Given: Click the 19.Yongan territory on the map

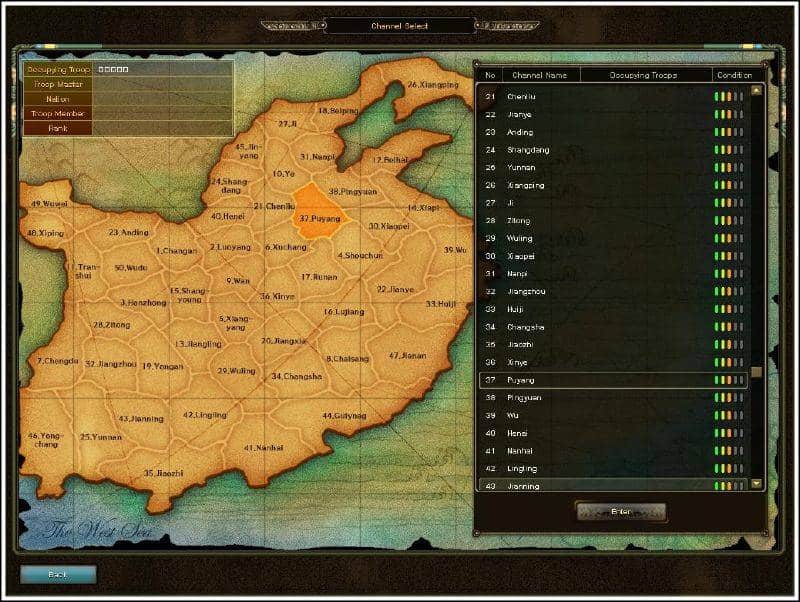Looking at the screenshot, I should [162, 366].
